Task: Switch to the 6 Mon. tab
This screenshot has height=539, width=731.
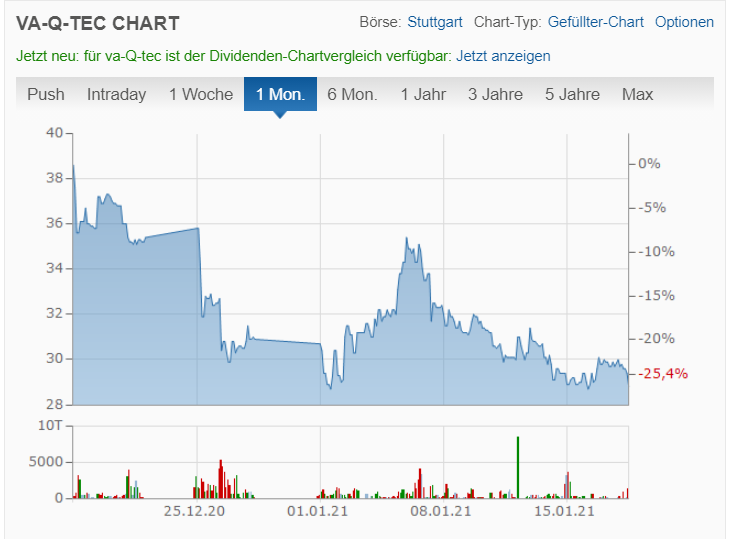Action: click(x=352, y=94)
